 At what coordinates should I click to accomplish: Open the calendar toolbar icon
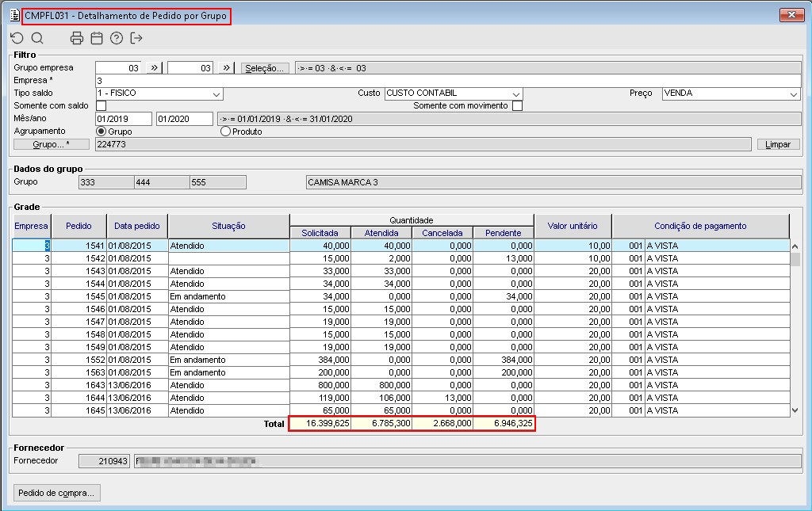click(x=97, y=37)
